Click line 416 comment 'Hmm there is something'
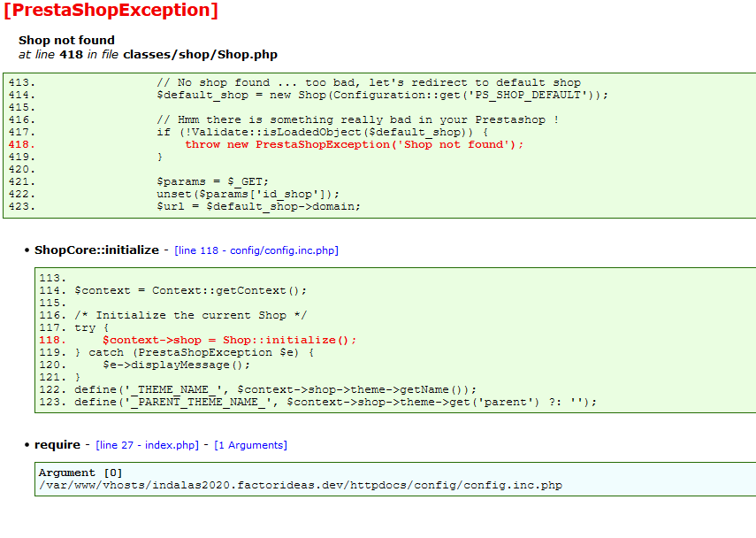The image size is (756, 538). point(358,119)
